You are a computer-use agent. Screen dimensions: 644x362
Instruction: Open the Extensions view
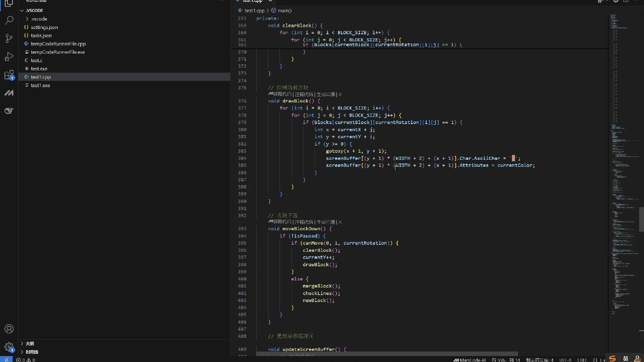click(9, 75)
